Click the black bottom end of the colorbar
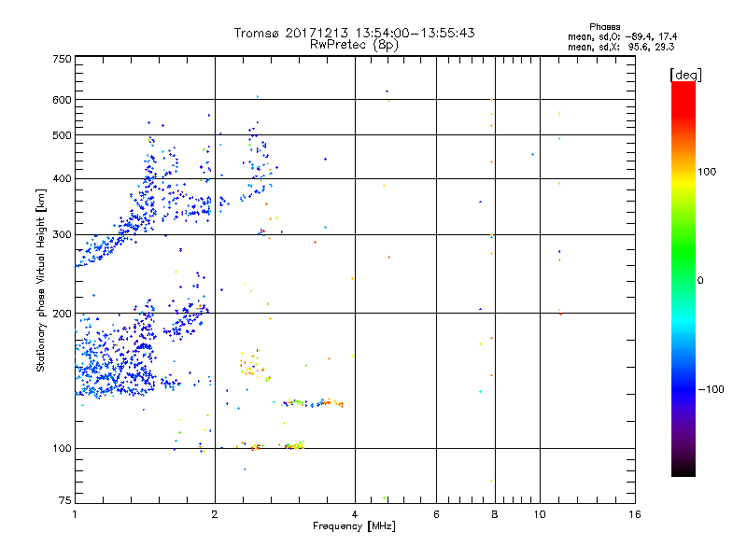747x560 pixels. pos(684,470)
